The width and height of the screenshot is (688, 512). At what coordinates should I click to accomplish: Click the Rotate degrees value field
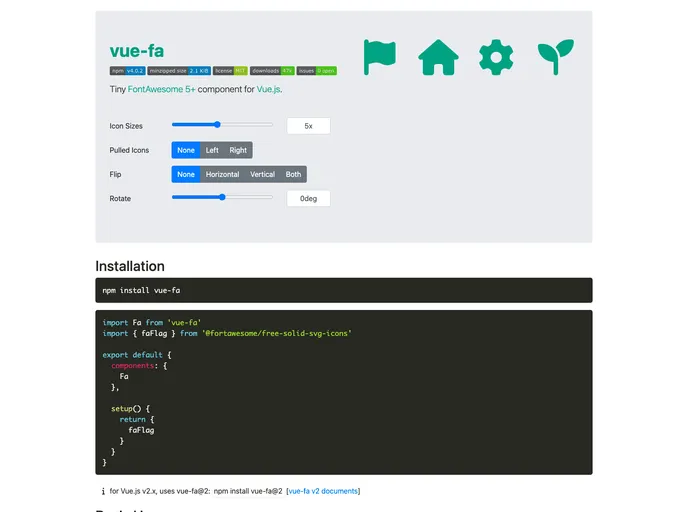pos(308,198)
